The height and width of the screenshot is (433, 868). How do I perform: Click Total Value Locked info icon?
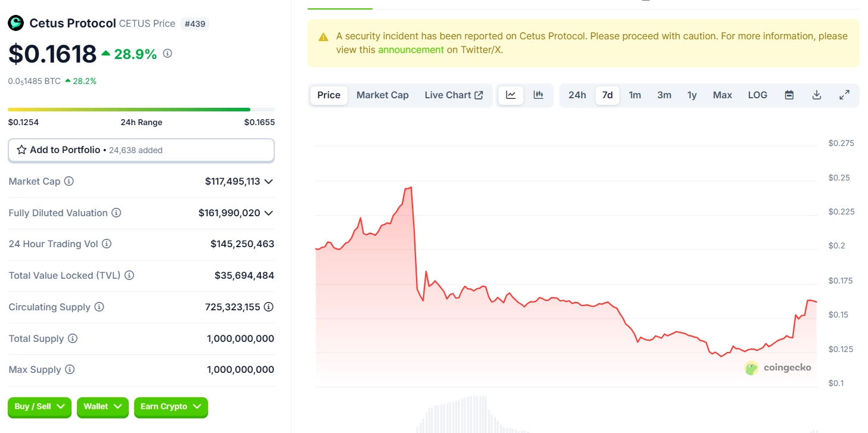click(129, 275)
